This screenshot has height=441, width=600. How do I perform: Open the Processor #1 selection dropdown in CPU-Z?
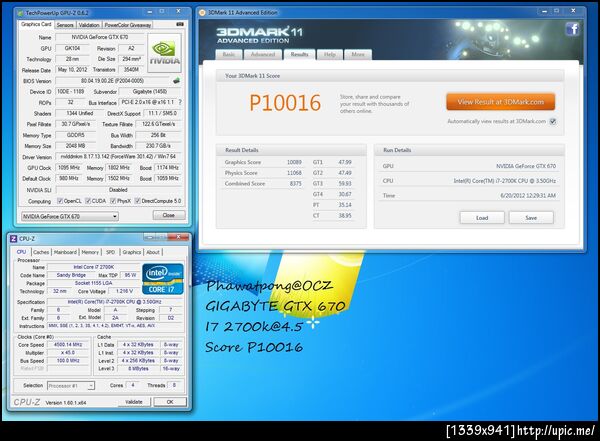coord(71,385)
